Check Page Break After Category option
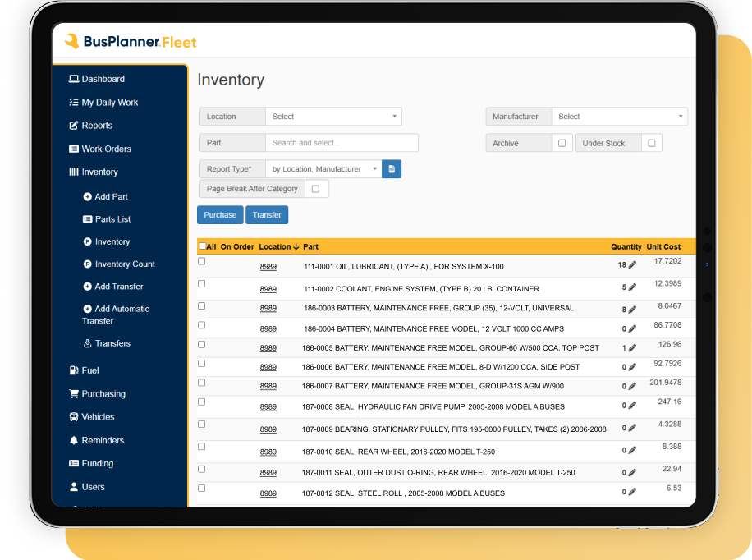The width and height of the screenshot is (752, 560). click(x=315, y=189)
